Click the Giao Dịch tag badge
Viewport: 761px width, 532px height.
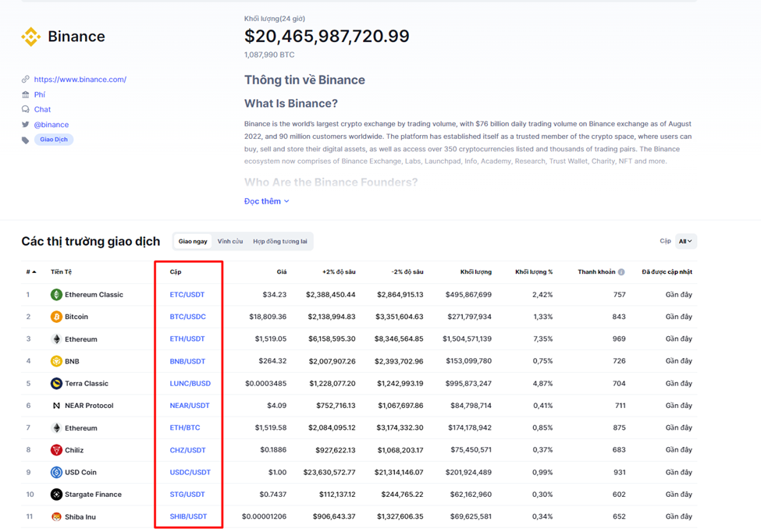pyautogui.click(x=54, y=140)
